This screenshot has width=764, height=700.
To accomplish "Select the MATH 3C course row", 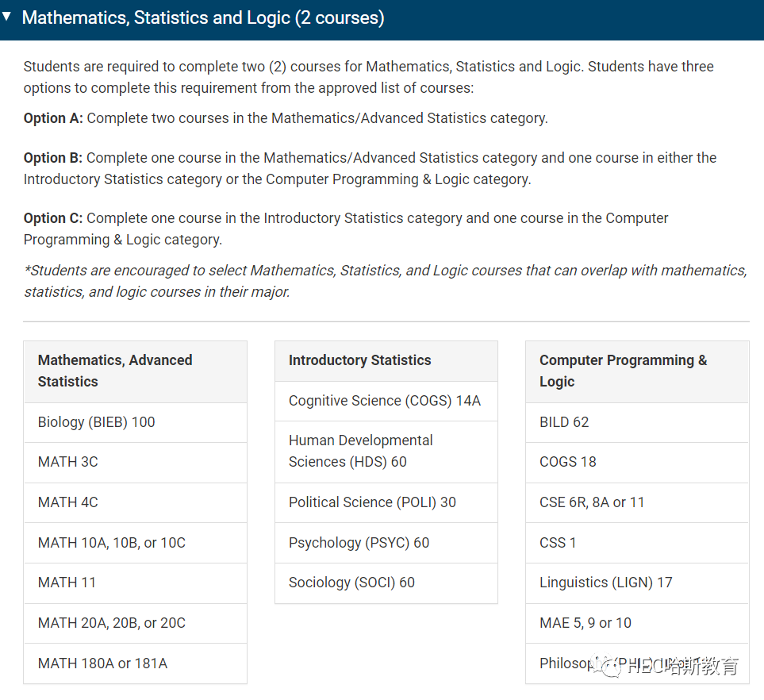I will tap(136, 462).
